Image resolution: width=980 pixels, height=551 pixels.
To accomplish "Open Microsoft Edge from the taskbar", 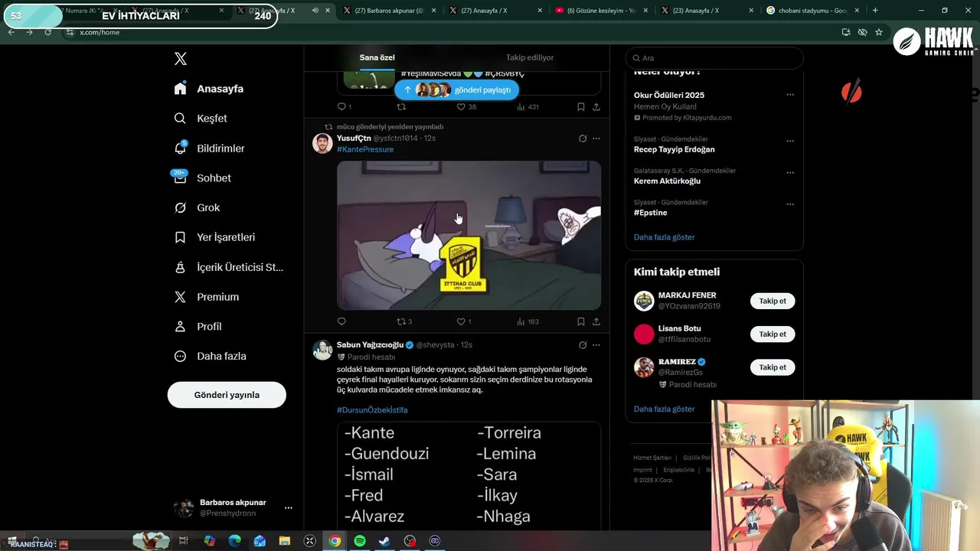I will pyautogui.click(x=234, y=541).
